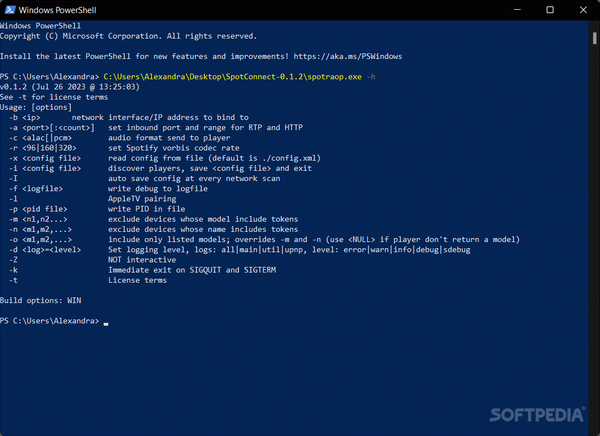The height and width of the screenshot is (436, 600).
Task: Click the '-a <port>[:<count>]' option
Action: [x=52, y=127]
